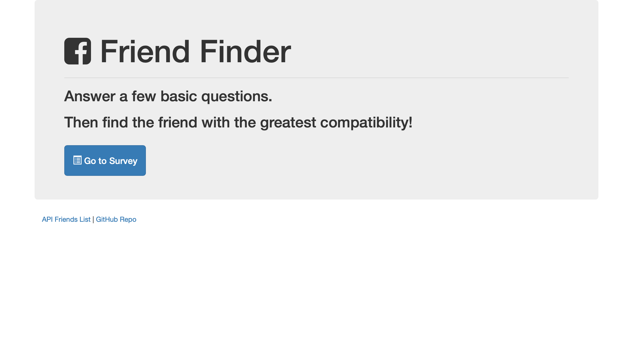This screenshot has width=633, height=364.
Task: Click the 'Answer a few basic questions.' text
Action: [168, 96]
